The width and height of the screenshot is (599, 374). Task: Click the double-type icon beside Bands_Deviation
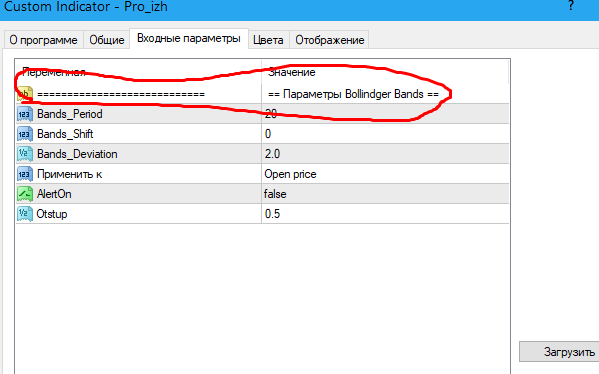pyautogui.click(x=25, y=154)
